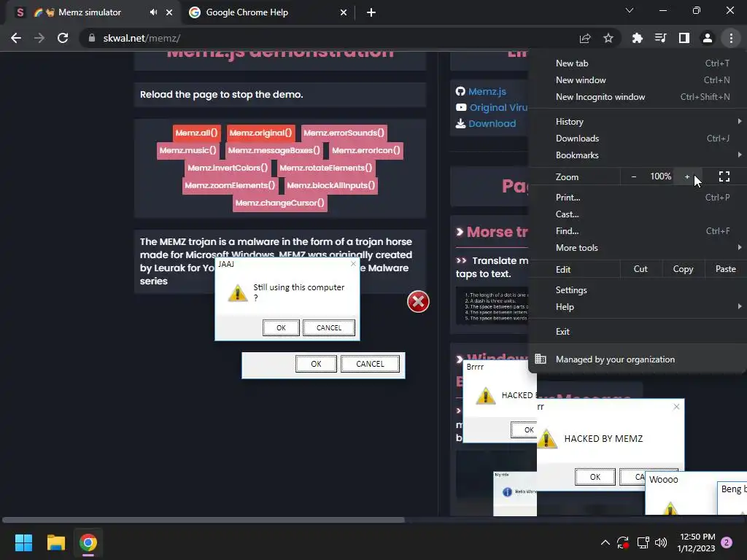
Task: Go back using the browser back arrow
Action: tap(16, 38)
